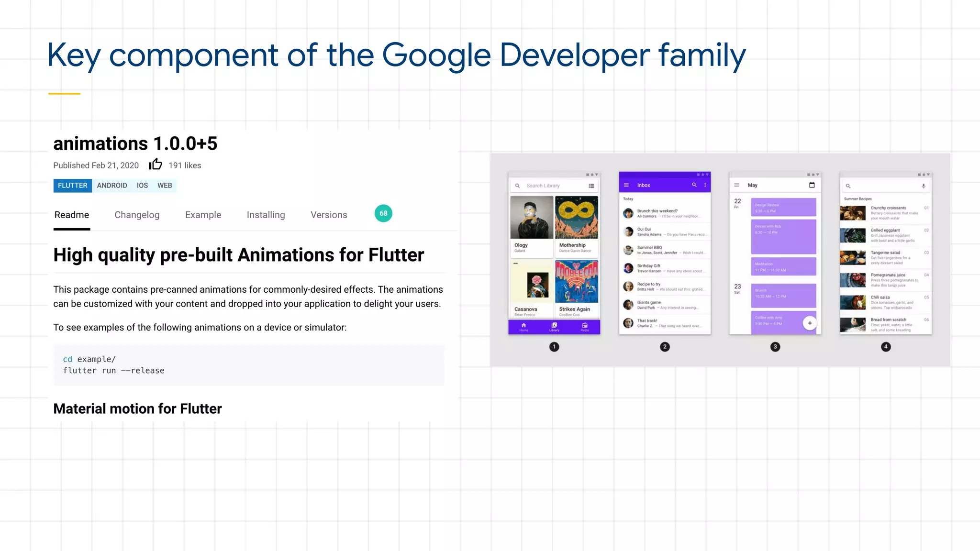Image resolution: width=980 pixels, height=551 pixels.
Task: Open the Mothership album thumbnail
Action: (x=577, y=218)
